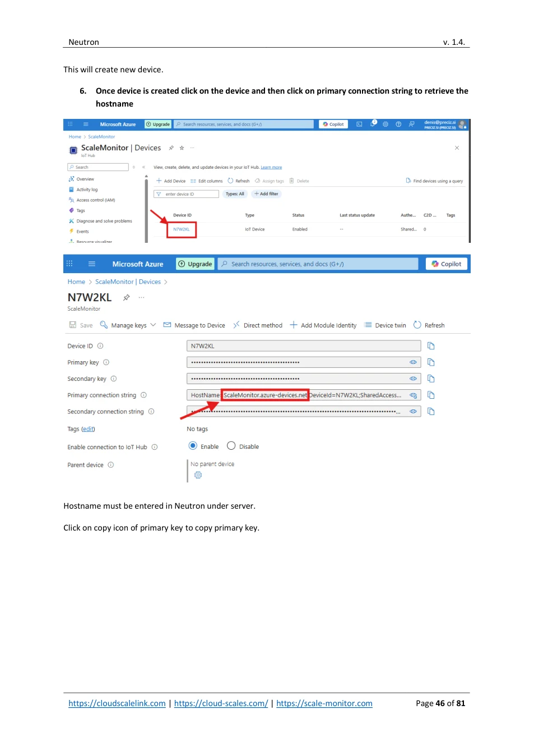
Task: Click the search box on the N7W2KL page header
Action: (x=318, y=264)
